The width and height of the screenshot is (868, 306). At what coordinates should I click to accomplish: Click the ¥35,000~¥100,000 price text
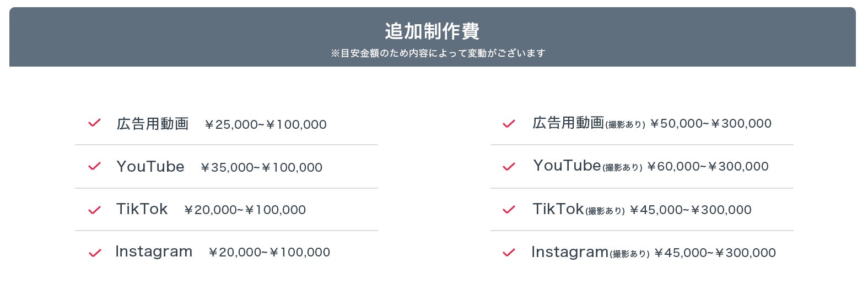pyautogui.click(x=262, y=167)
